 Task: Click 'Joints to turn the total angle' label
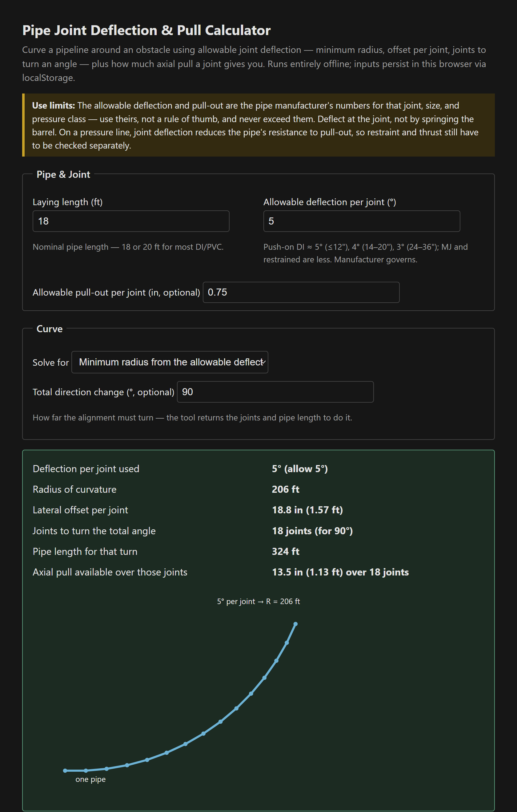point(94,531)
